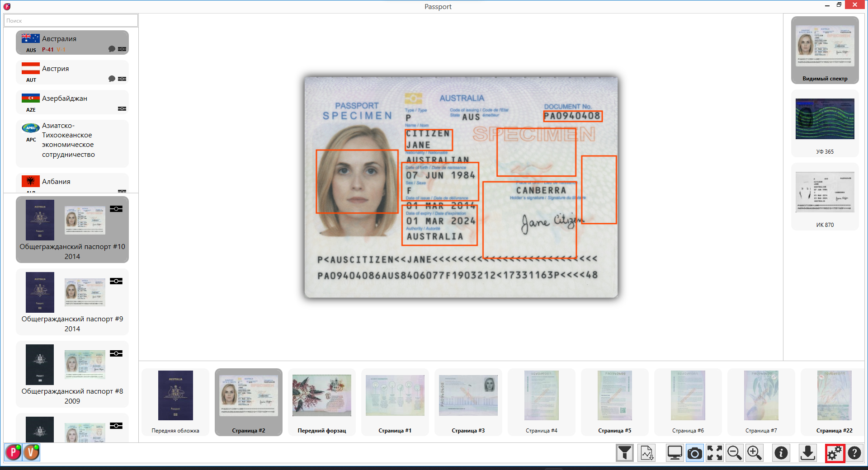Click the orange V database icon
868x470 pixels.
[x=31, y=452]
